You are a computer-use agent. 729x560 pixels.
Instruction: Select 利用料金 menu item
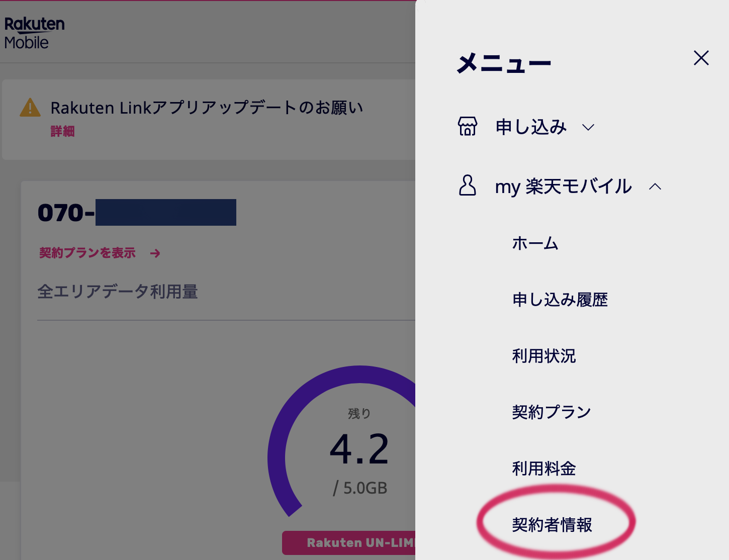click(544, 469)
